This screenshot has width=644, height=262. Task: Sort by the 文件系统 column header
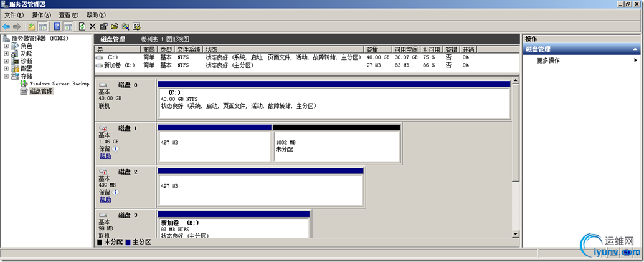click(x=189, y=49)
